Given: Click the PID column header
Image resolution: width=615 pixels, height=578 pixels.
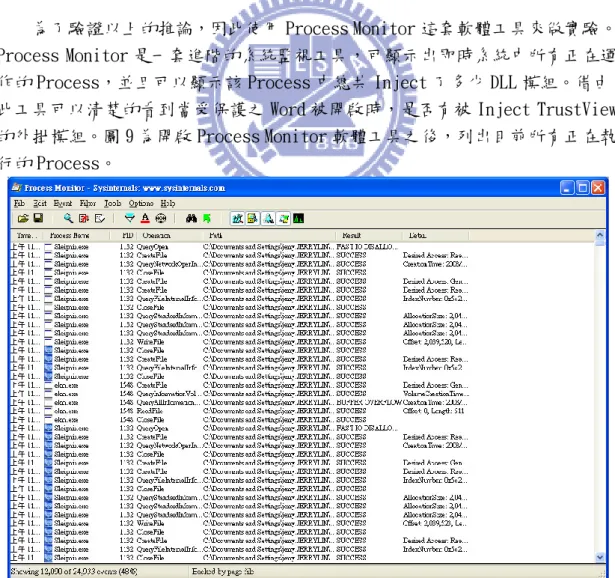Looking at the screenshot, I should 122,235.
